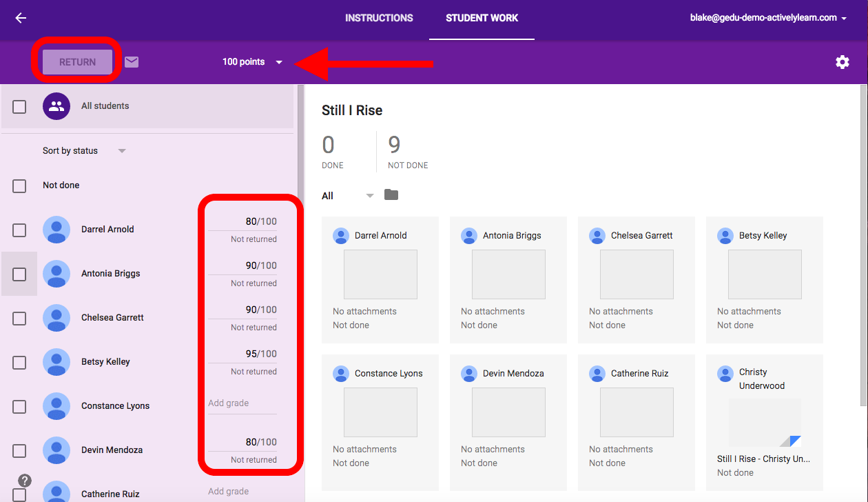Viewport: 868px width, 502px height.
Task: Open Christy Underwood's document thumbnail
Action: tap(765, 423)
